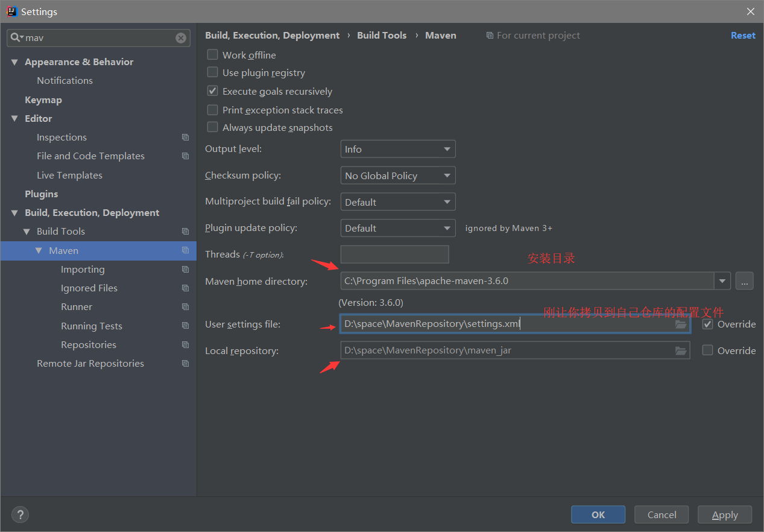
Task: Collapse the Editor tree node
Action: click(14, 119)
